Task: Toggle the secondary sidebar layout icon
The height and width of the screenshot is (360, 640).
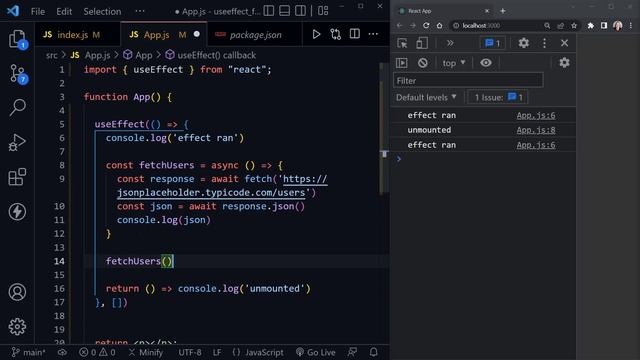Action: coord(300,11)
